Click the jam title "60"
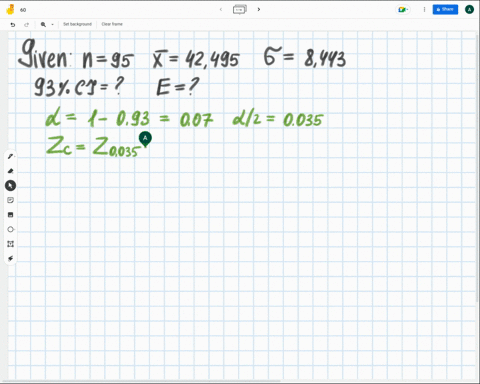480x384 pixels. click(x=23, y=10)
